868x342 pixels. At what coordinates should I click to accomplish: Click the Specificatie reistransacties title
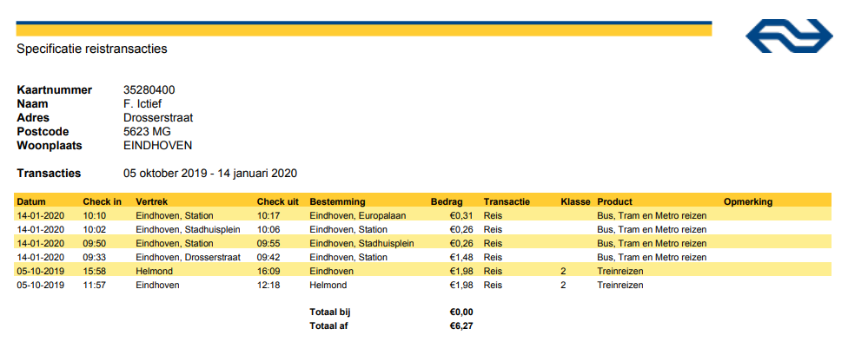[92, 49]
